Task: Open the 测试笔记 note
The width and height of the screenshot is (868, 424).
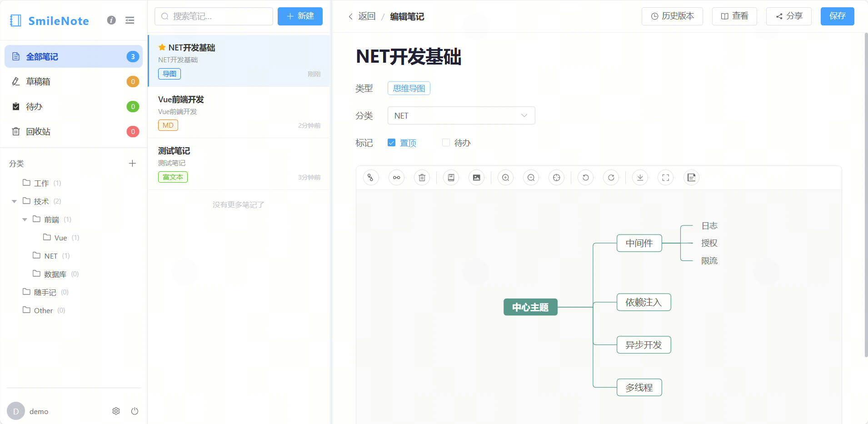Action: pos(239,164)
